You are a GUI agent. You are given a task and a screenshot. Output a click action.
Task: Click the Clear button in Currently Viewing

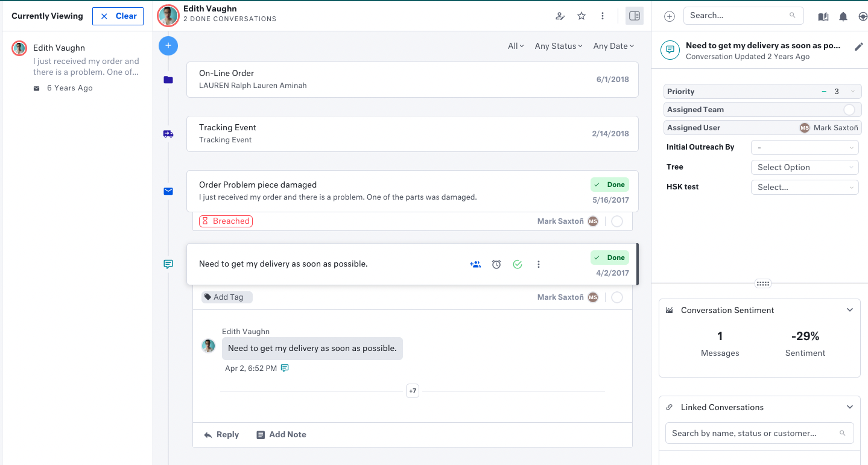tap(118, 16)
